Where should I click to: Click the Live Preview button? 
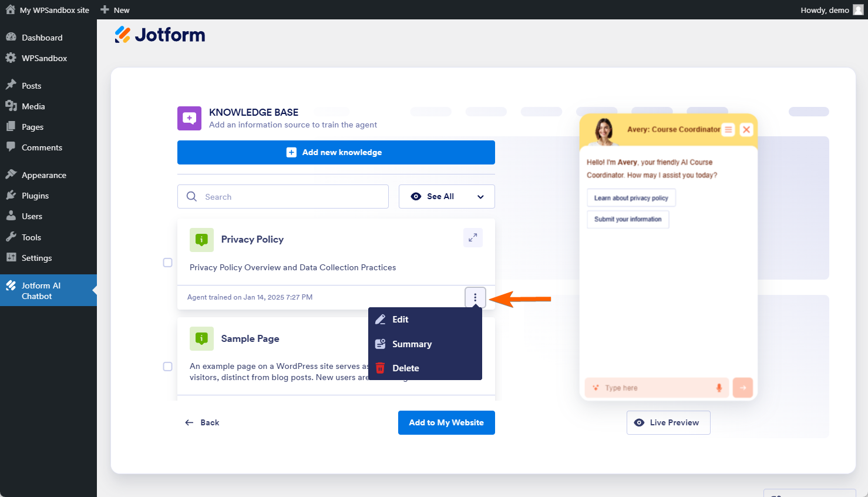pyautogui.click(x=668, y=422)
